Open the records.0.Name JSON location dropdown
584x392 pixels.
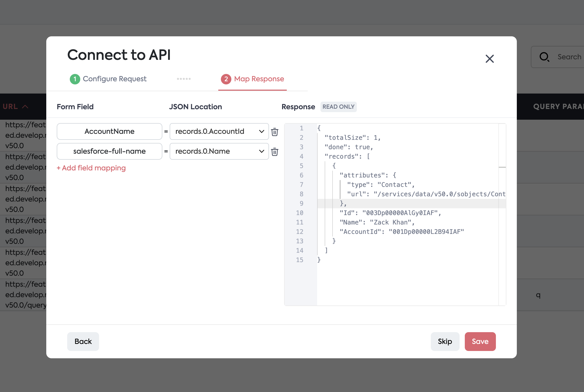(219, 151)
